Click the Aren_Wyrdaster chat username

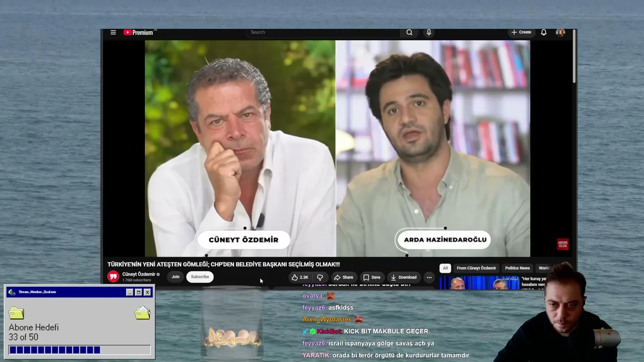pyautogui.click(x=327, y=319)
